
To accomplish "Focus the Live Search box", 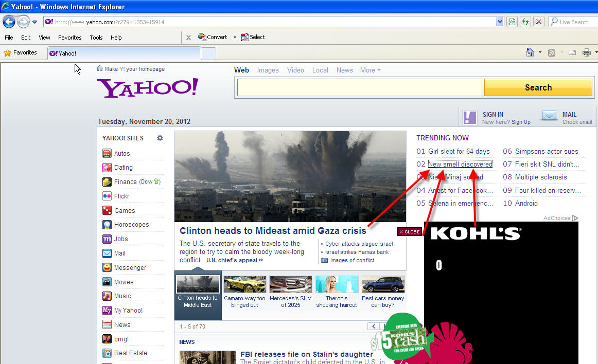I will coord(573,22).
